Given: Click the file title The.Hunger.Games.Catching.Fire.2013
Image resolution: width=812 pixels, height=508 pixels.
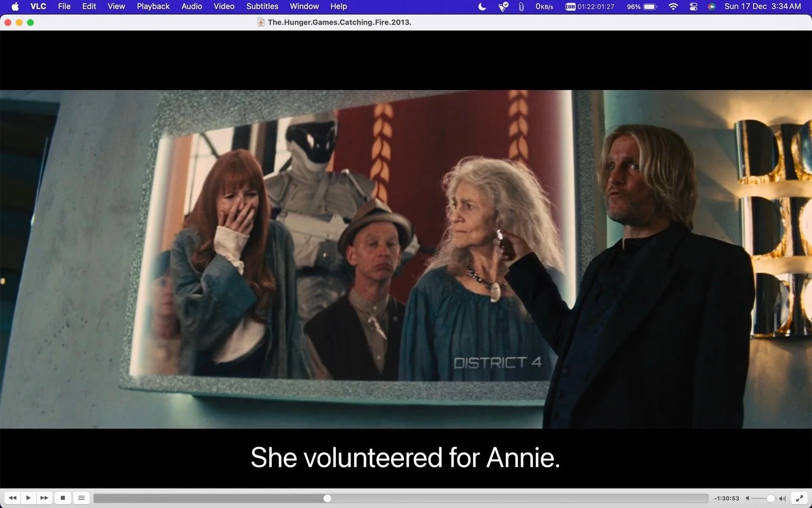Looking at the screenshot, I should click(x=339, y=22).
